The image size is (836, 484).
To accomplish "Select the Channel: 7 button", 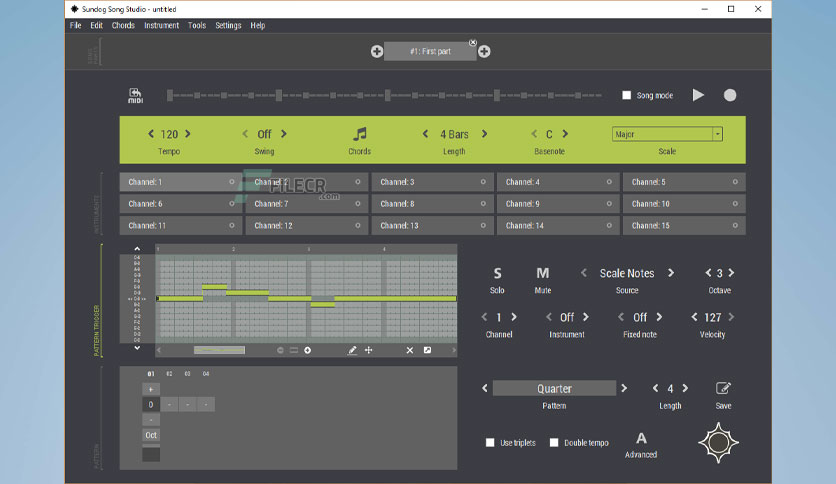I will (307, 204).
